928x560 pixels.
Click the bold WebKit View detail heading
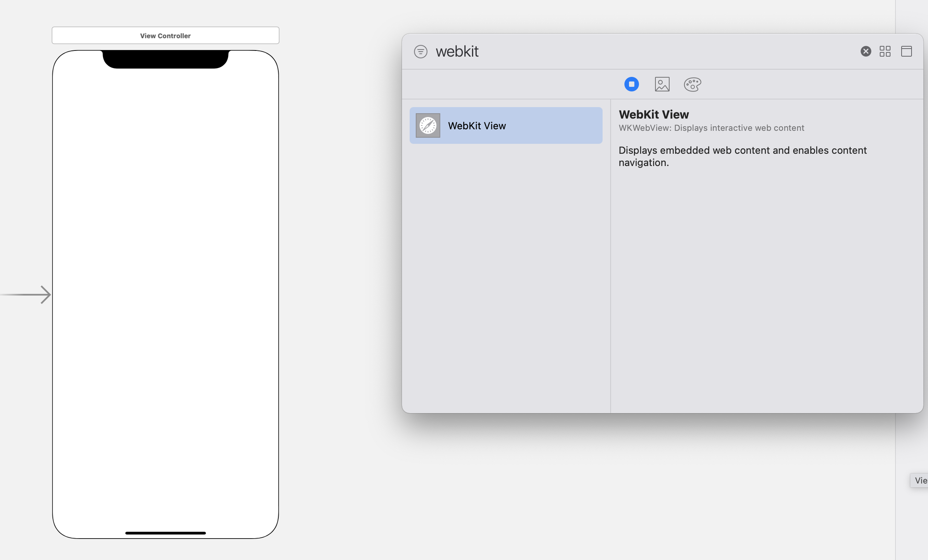(654, 114)
